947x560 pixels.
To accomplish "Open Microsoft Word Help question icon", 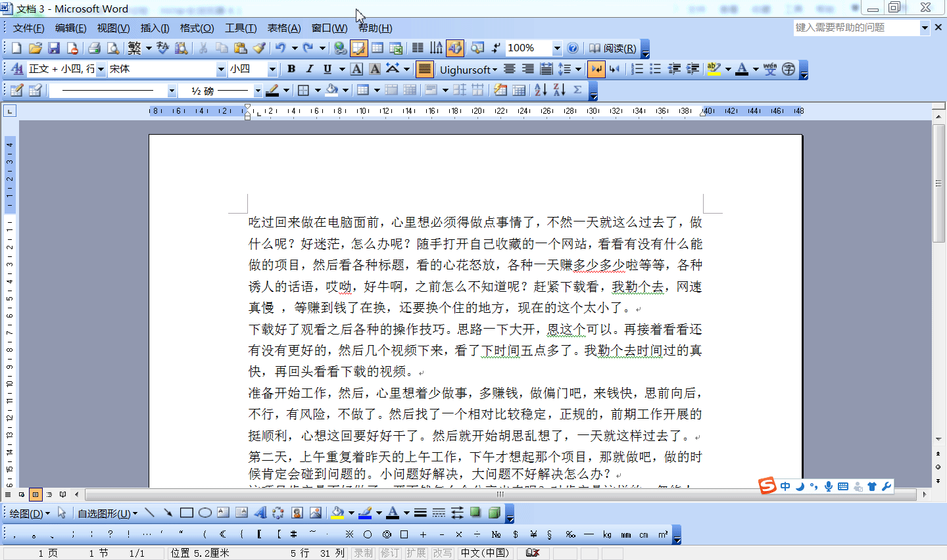I will pos(573,48).
